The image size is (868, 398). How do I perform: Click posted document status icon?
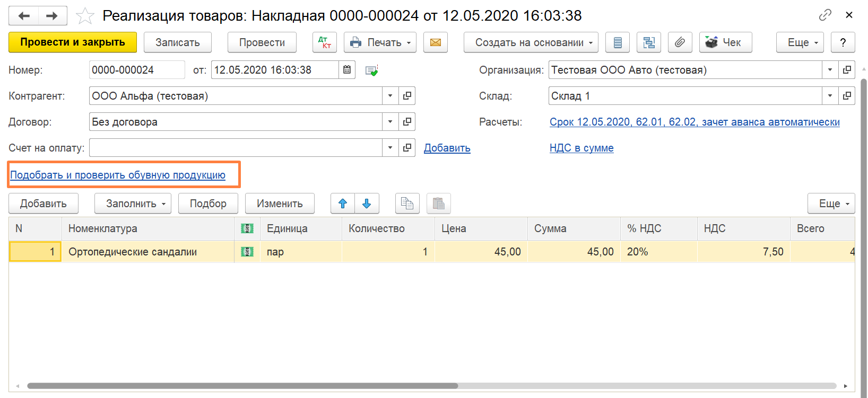point(372,70)
